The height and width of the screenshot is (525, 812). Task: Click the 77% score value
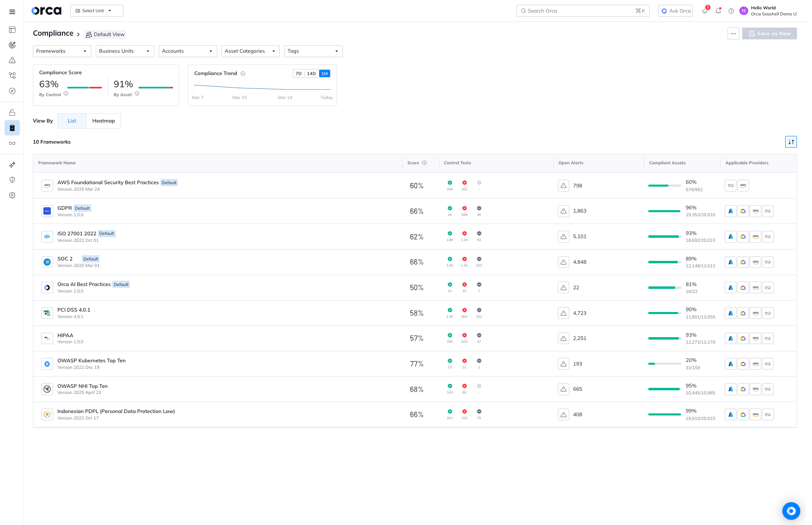[x=417, y=364]
